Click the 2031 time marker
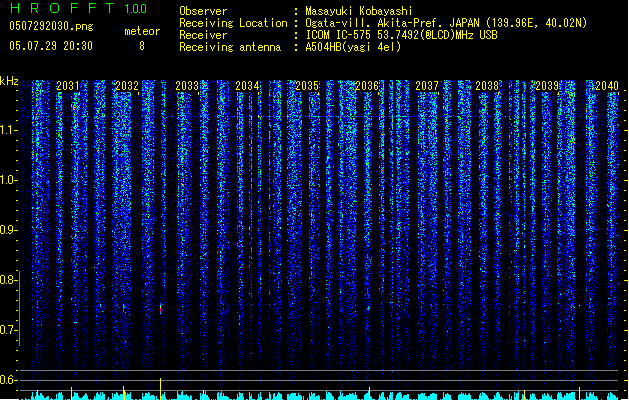This screenshot has width=629, height=400. (68, 86)
